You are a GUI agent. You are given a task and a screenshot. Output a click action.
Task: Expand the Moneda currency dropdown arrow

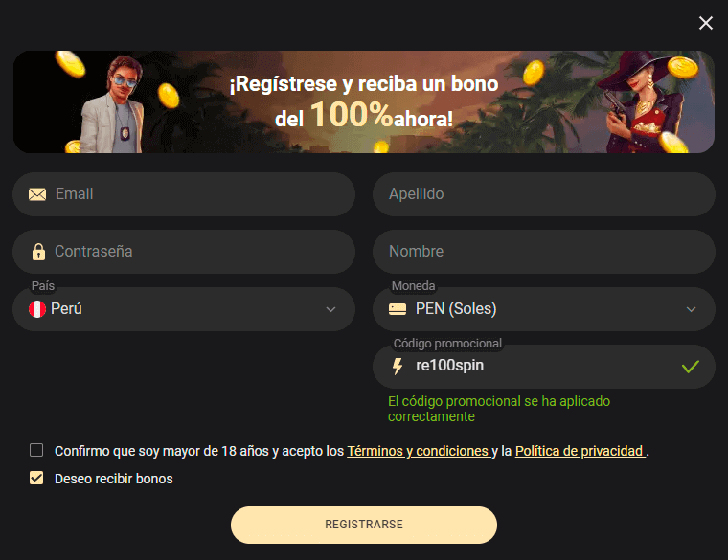(x=691, y=309)
